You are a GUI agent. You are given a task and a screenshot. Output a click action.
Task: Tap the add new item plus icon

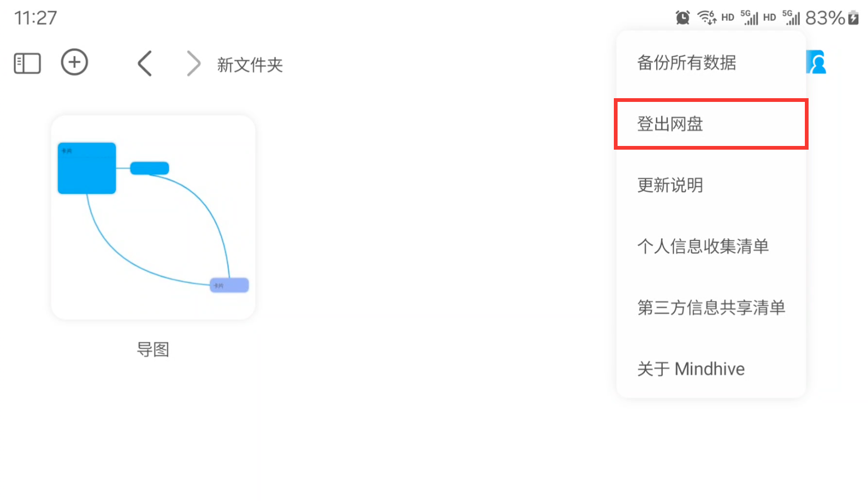74,63
